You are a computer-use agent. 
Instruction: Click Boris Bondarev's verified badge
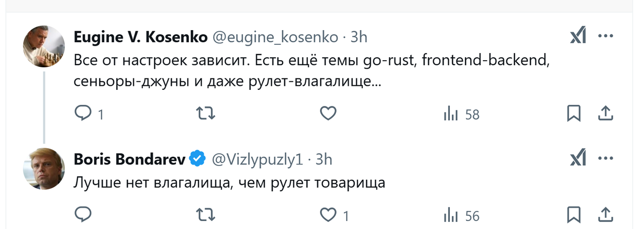point(197,159)
